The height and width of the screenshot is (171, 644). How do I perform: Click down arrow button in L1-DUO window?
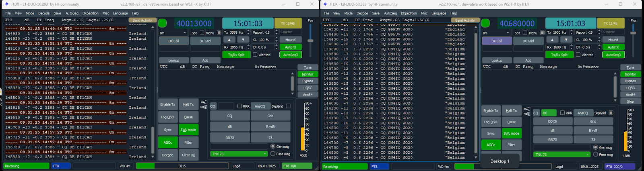pos(243,39)
